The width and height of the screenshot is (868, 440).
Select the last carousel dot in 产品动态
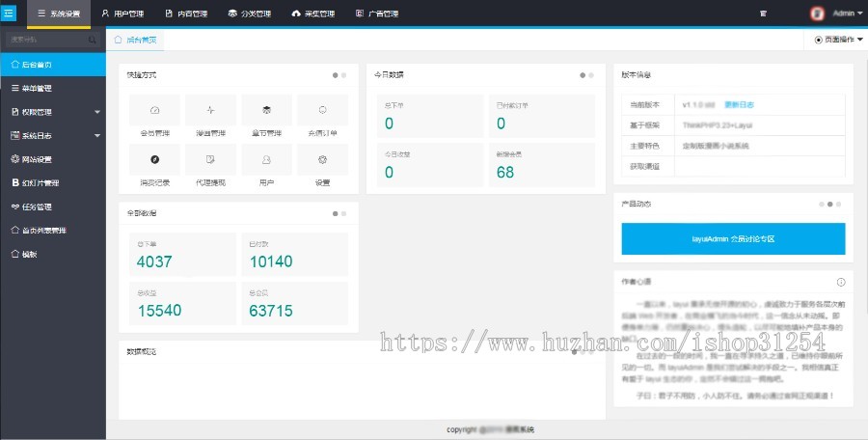coord(839,205)
